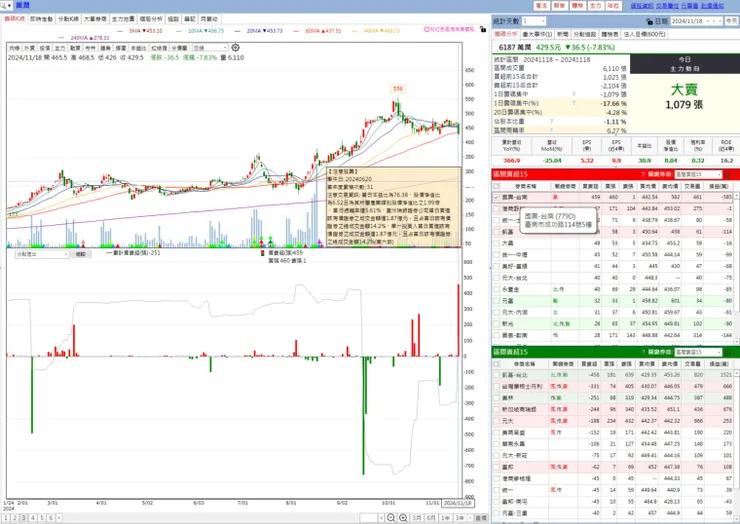This screenshot has width=740, height=524.
Task: Click the crosshair target icon beside 日線 dropdown
Action: (x=235, y=48)
